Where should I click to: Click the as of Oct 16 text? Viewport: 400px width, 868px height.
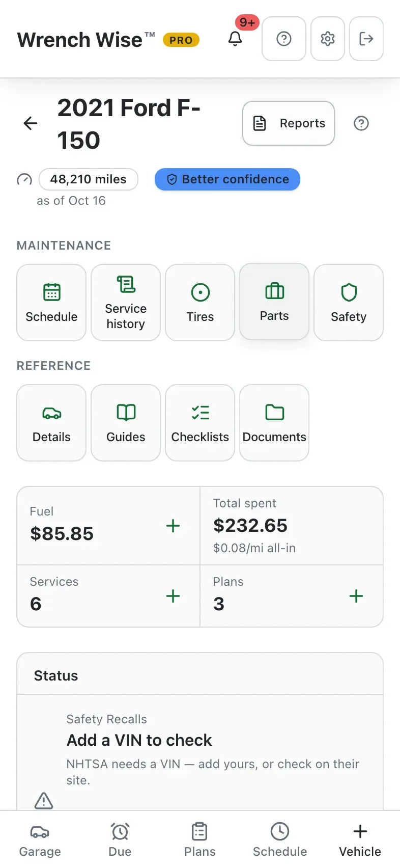click(x=71, y=201)
